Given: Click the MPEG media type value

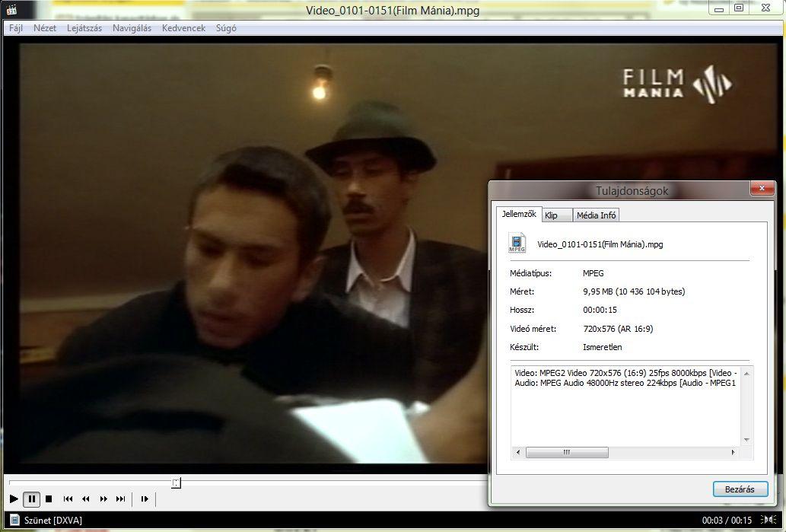Looking at the screenshot, I should tap(593, 273).
